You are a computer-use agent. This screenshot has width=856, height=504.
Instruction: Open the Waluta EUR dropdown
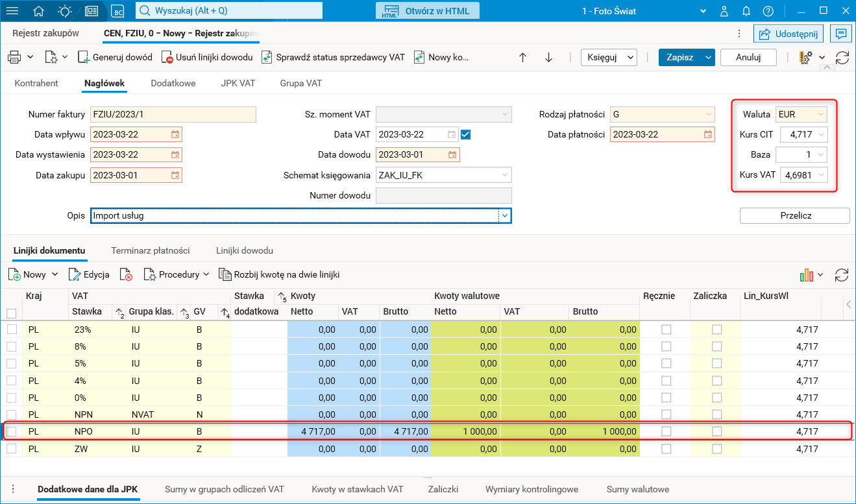coord(821,115)
